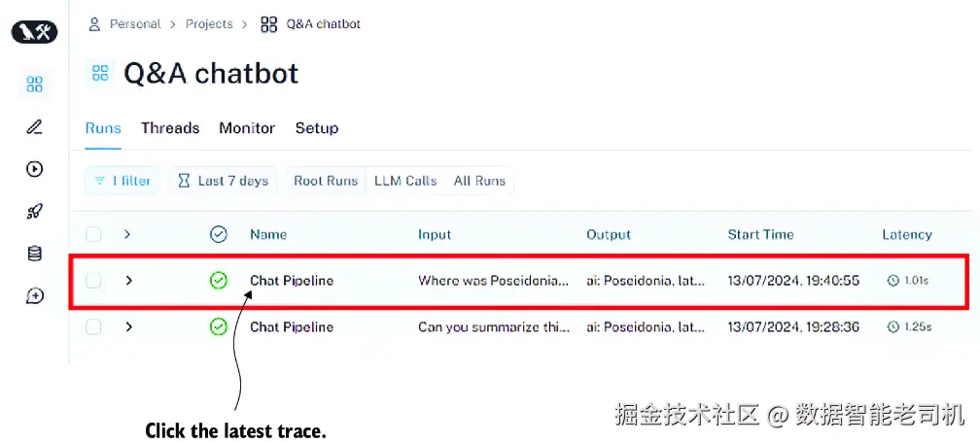Screen dimensions: 980x443
Task: Check the 19:40:55 Chat Pipeline row checkbox
Action: click(93, 281)
